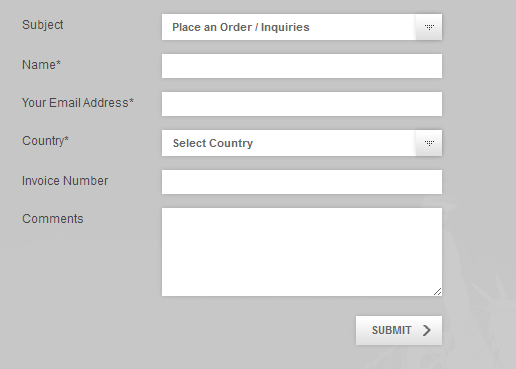Focus the Name text field
This screenshot has height=369, width=516.
(x=302, y=66)
